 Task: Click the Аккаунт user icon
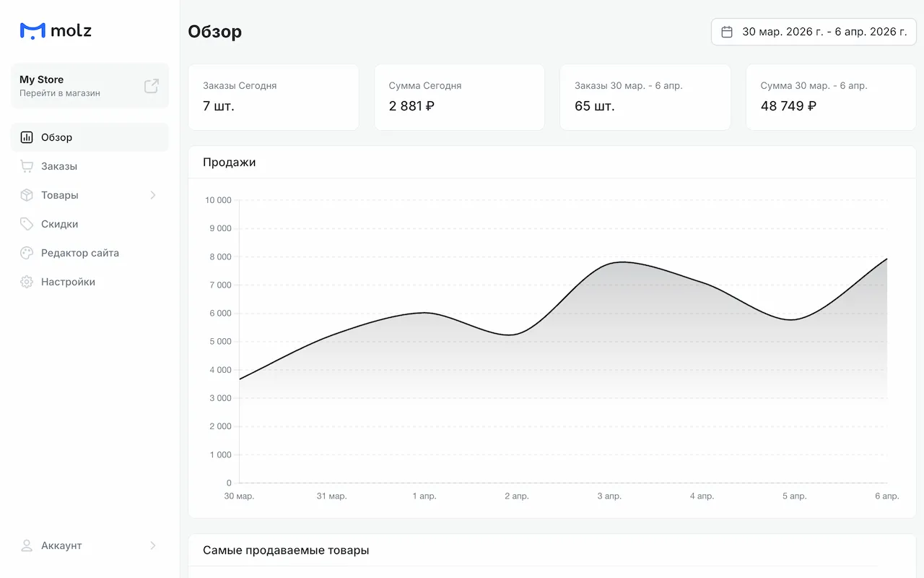(x=27, y=545)
